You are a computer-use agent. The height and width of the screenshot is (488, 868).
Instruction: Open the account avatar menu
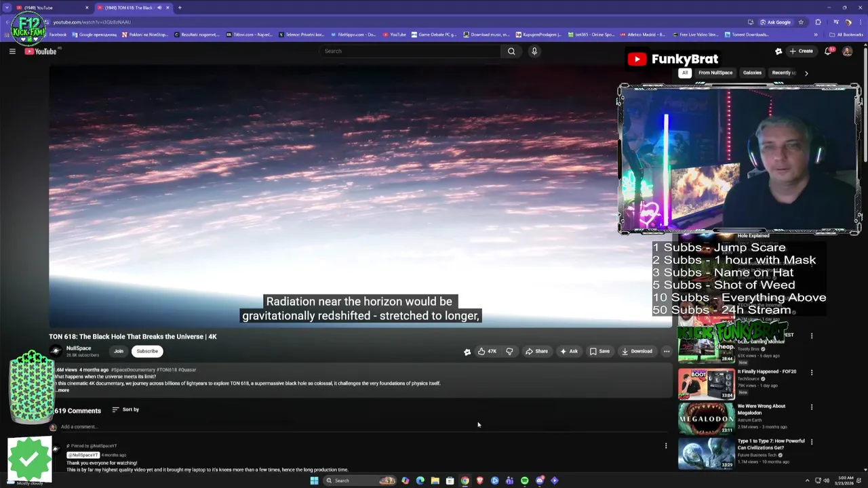point(848,51)
